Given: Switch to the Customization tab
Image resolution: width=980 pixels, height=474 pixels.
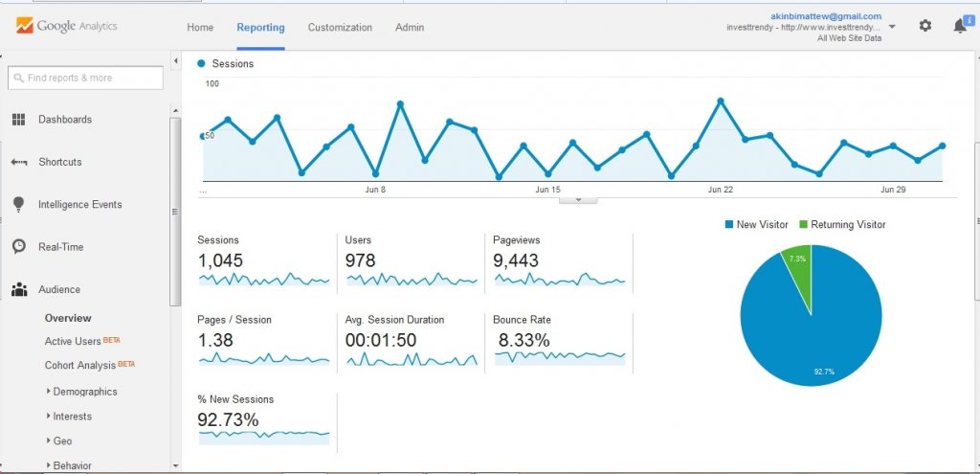Looking at the screenshot, I should pyautogui.click(x=340, y=28).
